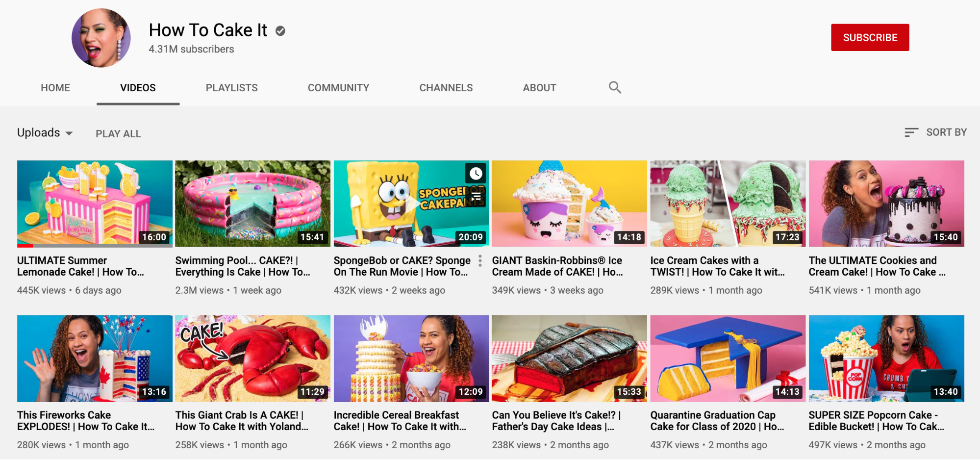This screenshot has width=980, height=460.
Task: Switch to the Playlists tab
Action: click(231, 87)
